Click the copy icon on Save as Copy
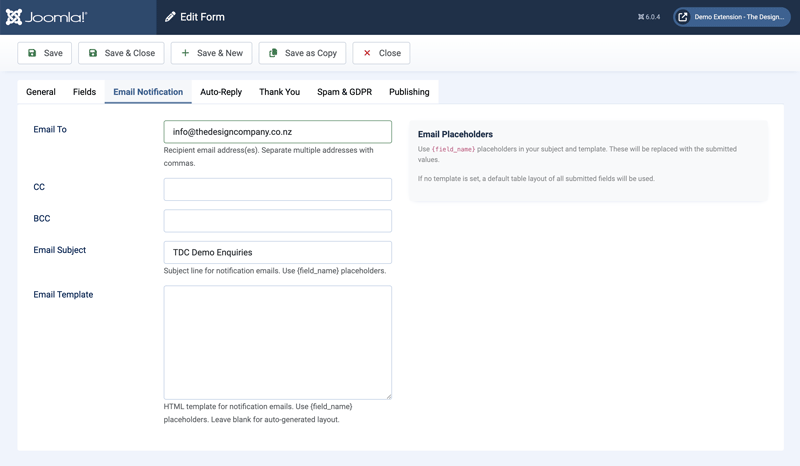Screen dimensions: 800x466 click(273, 53)
